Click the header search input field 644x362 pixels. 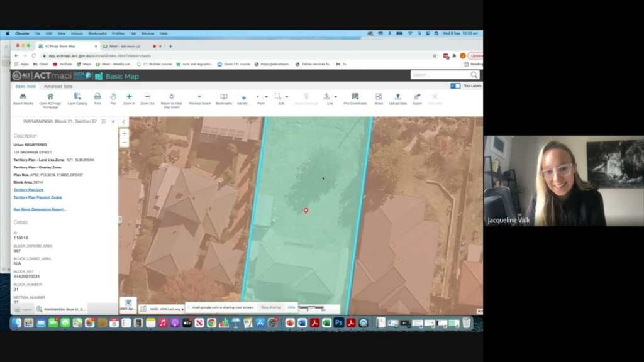pyautogui.click(x=440, y=75)
